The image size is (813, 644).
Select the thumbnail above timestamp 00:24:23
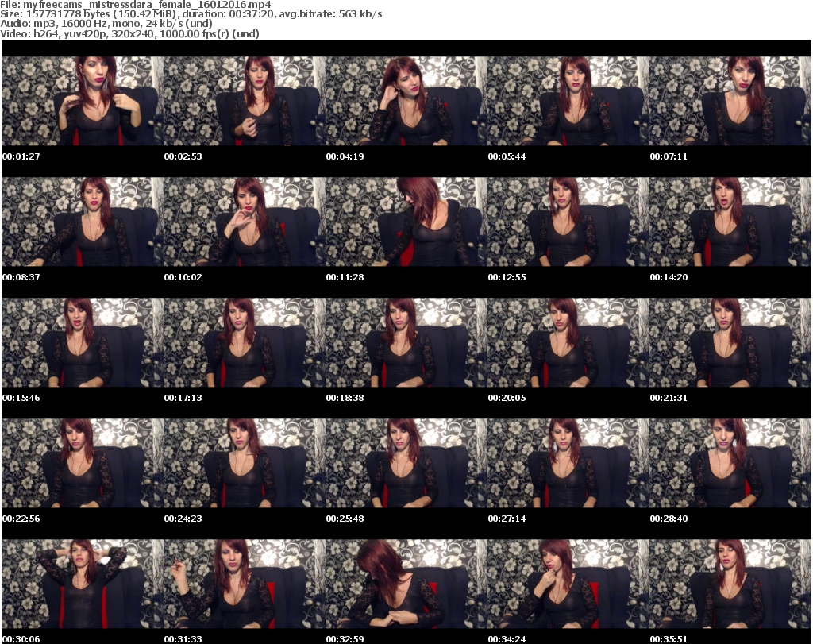pos(245,464)
